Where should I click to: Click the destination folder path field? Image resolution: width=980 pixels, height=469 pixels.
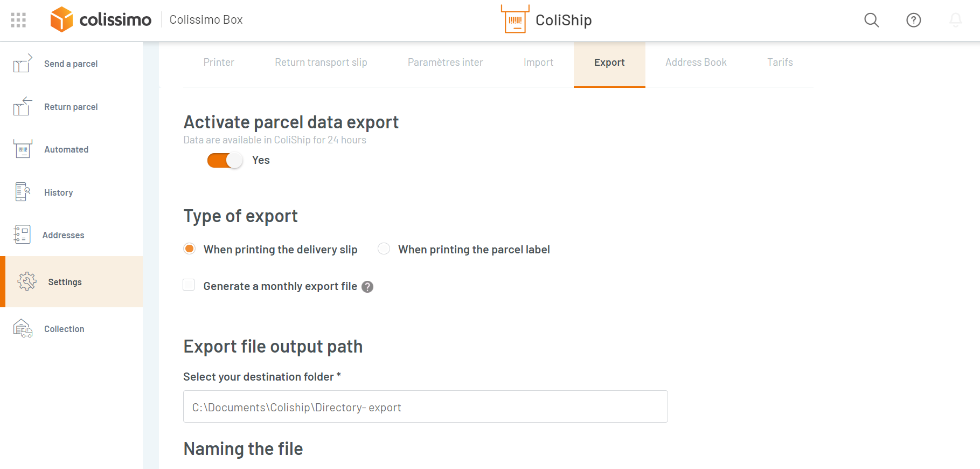pyautogui.click(x=425, y=407)
